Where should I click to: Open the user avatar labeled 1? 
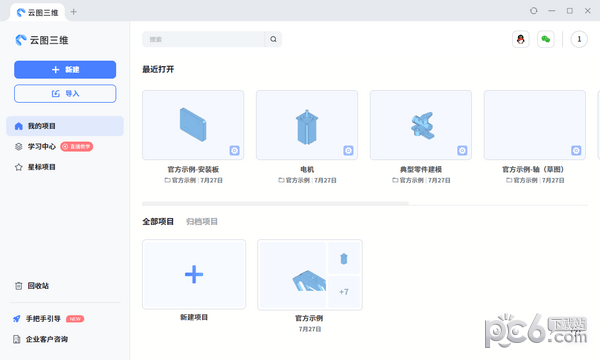click(x=579, y=39)
